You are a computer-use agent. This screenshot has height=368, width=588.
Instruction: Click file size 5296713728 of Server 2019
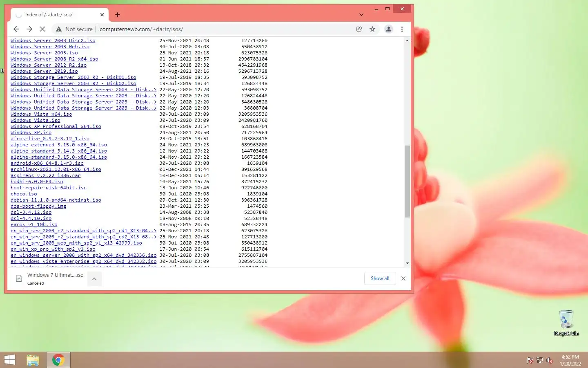click(253, 71)
